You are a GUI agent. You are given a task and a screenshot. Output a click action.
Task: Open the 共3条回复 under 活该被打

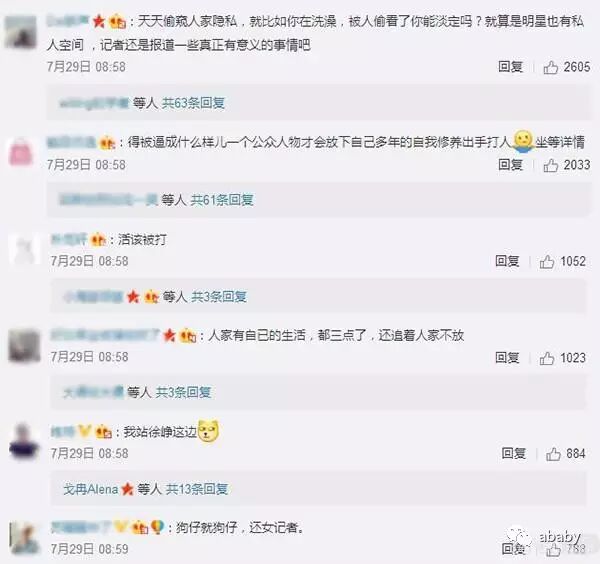[x=219, y=297]
